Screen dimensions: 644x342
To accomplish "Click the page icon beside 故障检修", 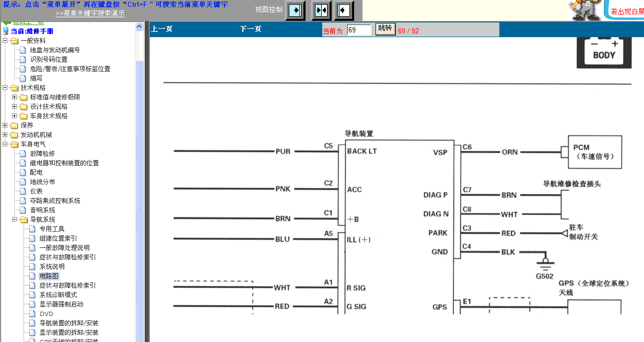I will coord(23,154).
